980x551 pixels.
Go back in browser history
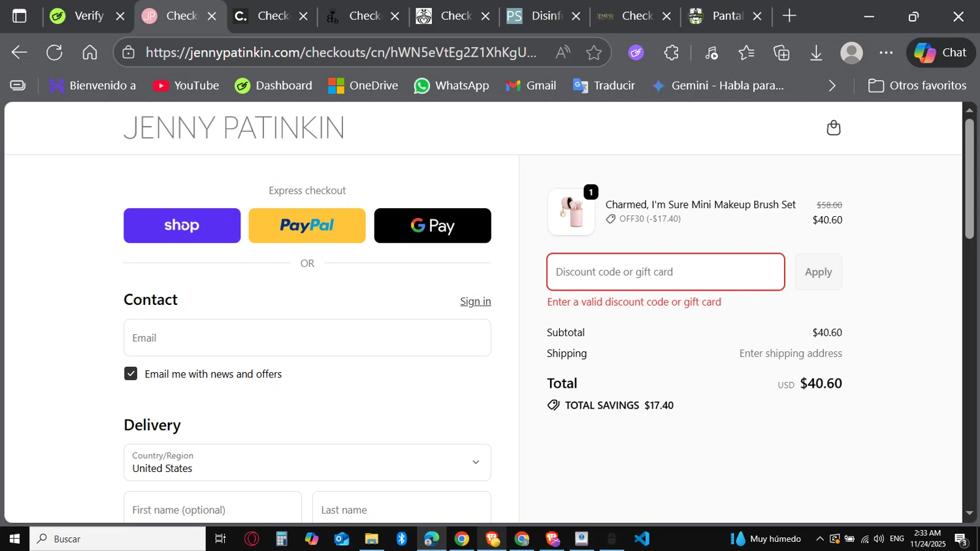tap(20, 53)
